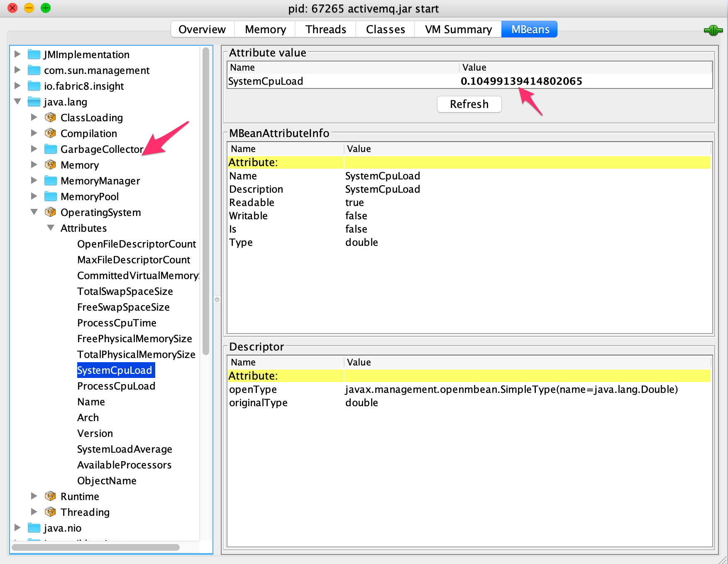
Task: Select the Arch attribute
Action: click(x=88, y=417)
